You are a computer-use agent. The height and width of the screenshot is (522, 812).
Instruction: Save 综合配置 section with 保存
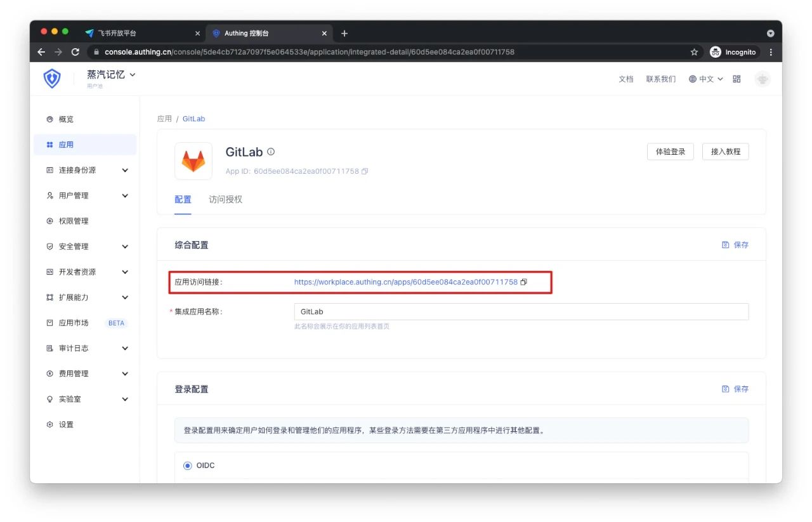(735, 245)
